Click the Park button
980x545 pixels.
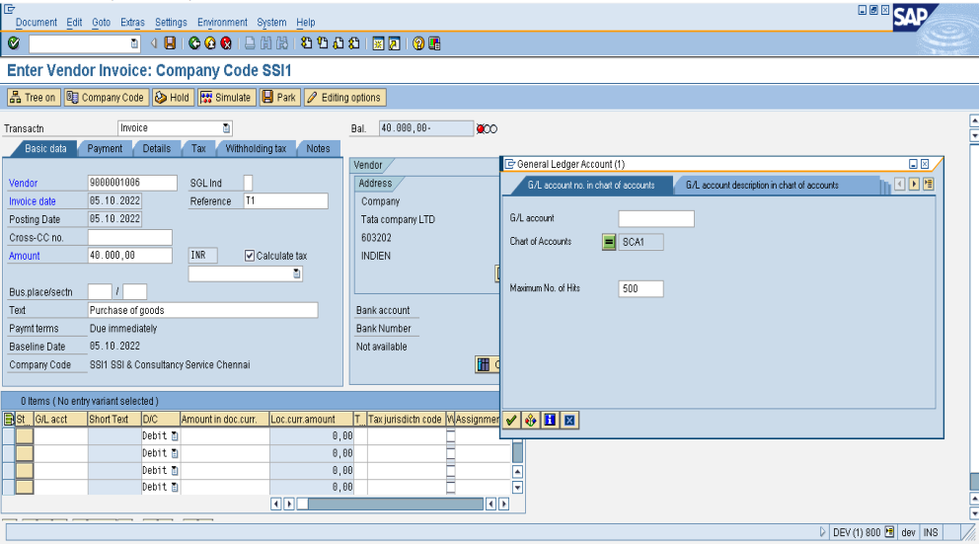[x=279, y=97]
